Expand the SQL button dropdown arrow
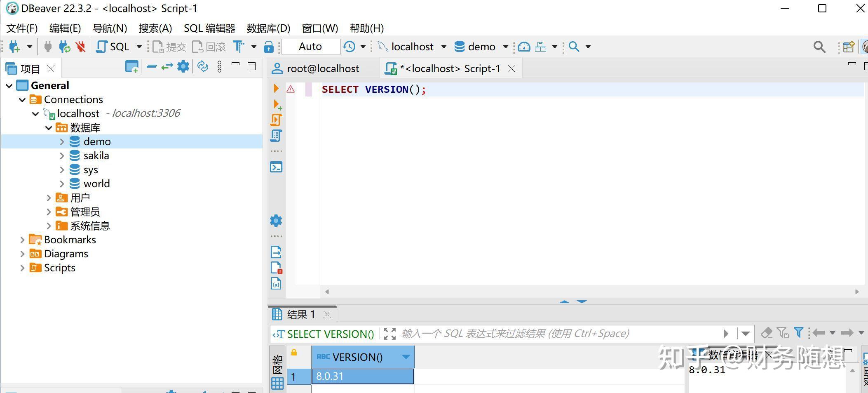Viewport: 868px width, 393px height. point(139,47)
